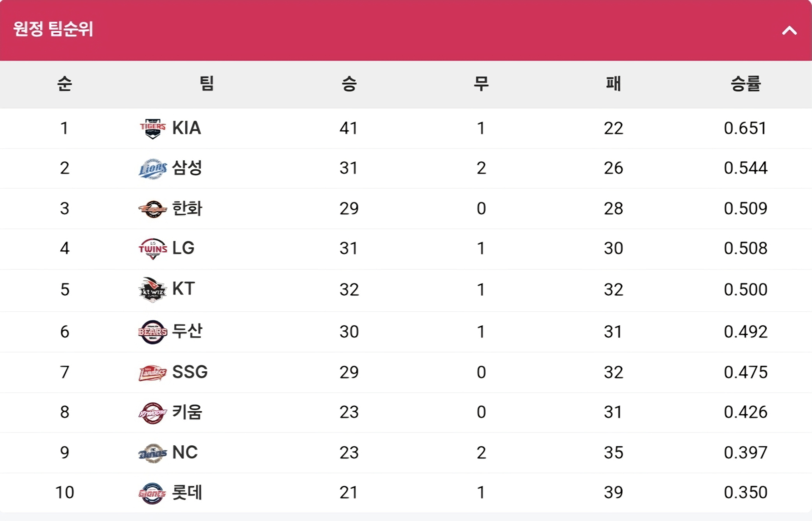This screenshot has height=521, width=812.
Task: Click the Kiwoom Heroes logo icon
Action: pos(153,413)
